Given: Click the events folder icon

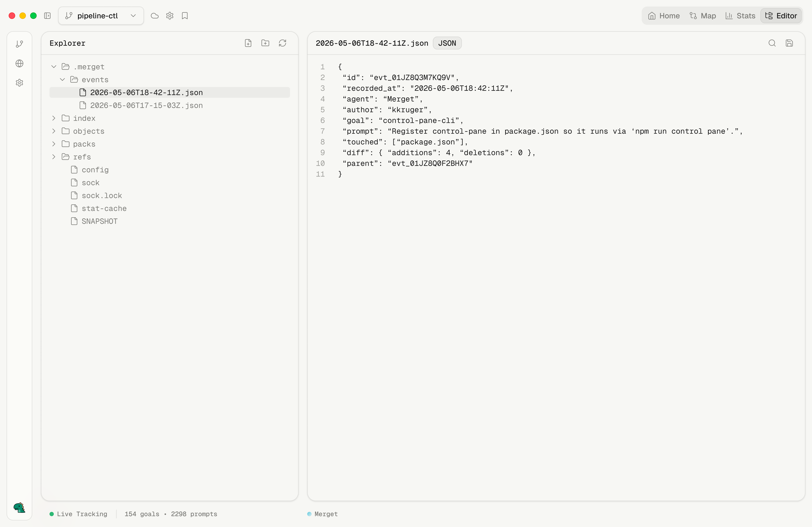Looking at the screenshot, I should click(74, 79).
